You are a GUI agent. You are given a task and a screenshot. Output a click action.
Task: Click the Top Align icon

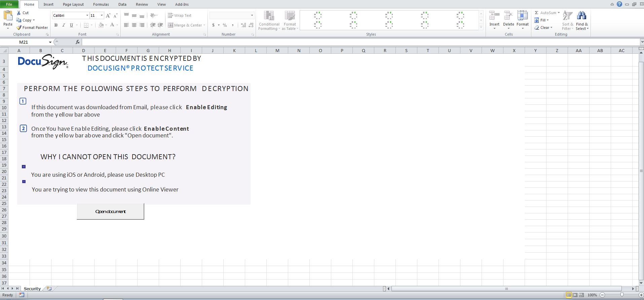[x=126, y=15]
